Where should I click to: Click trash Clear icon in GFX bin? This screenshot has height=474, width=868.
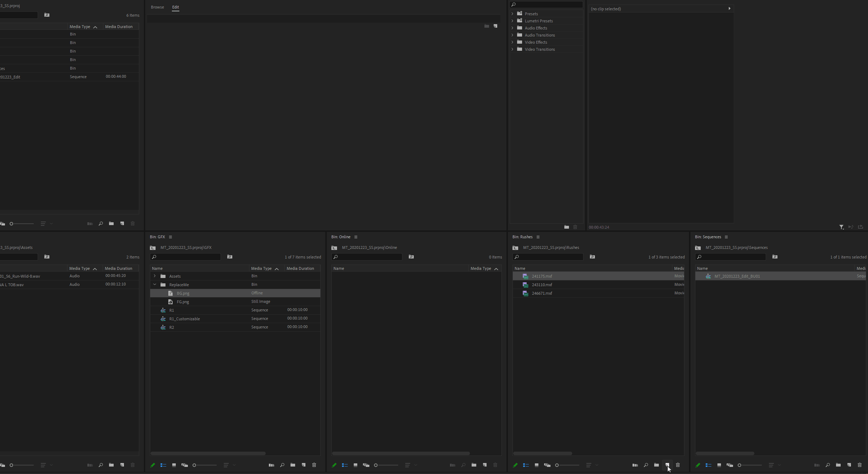point(314,465)
